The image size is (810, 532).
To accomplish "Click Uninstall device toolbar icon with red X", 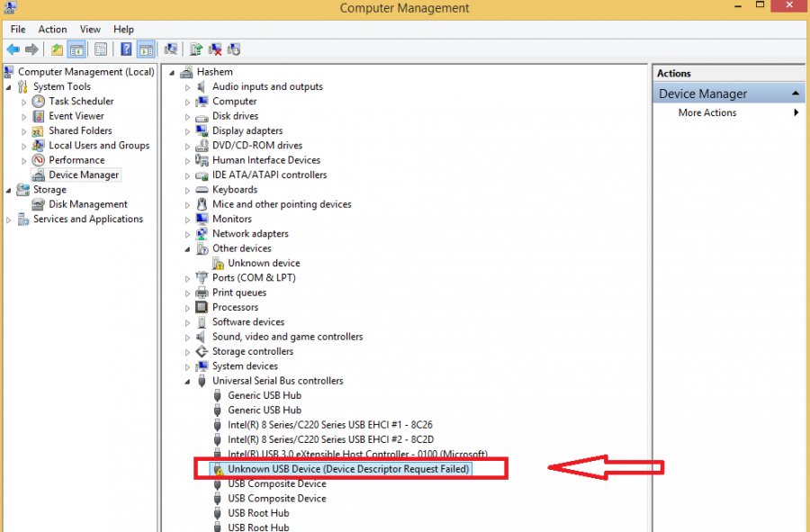I will [215, 50].
